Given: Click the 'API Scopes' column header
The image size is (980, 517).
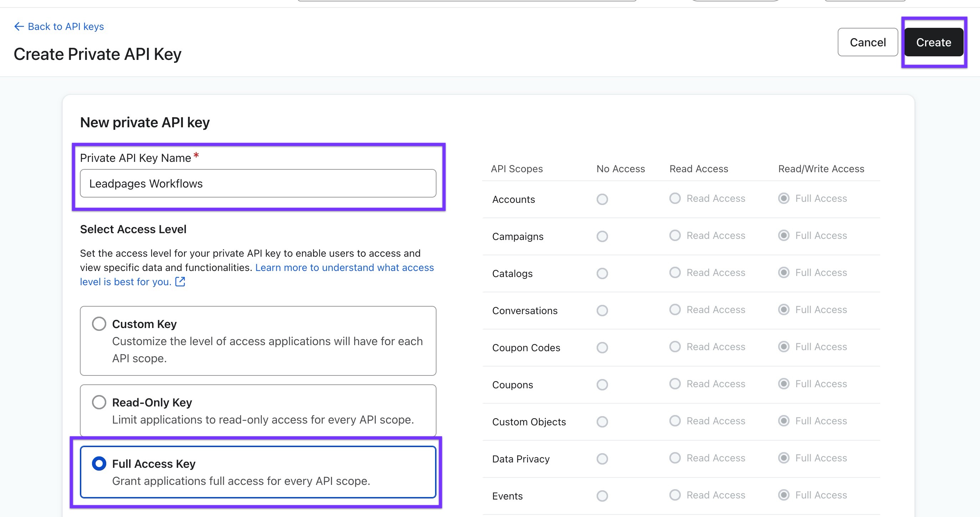Looking at the screenshot, I should click(x=517, y=169).
